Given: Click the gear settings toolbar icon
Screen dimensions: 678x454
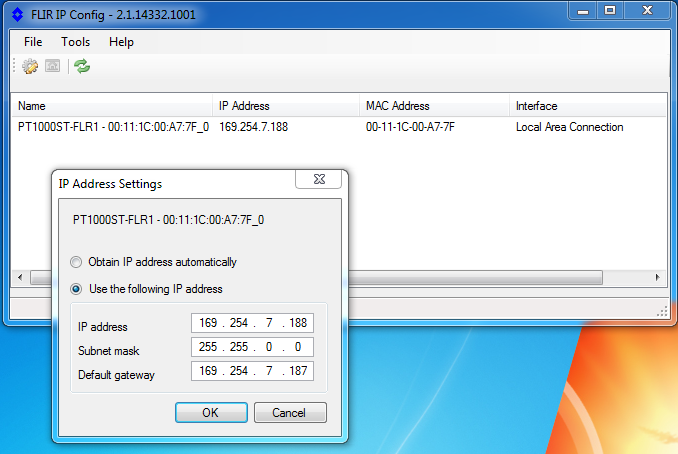Looking at the screenshot, I should (30, 66).
